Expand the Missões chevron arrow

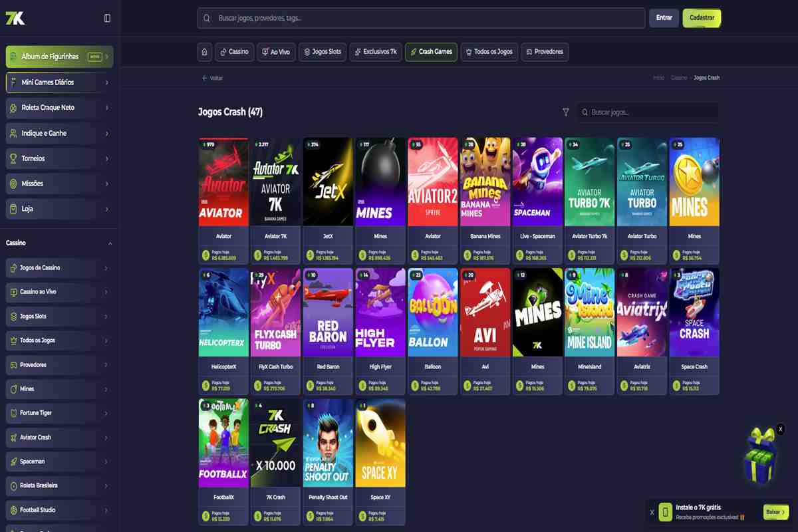(106, 184)
